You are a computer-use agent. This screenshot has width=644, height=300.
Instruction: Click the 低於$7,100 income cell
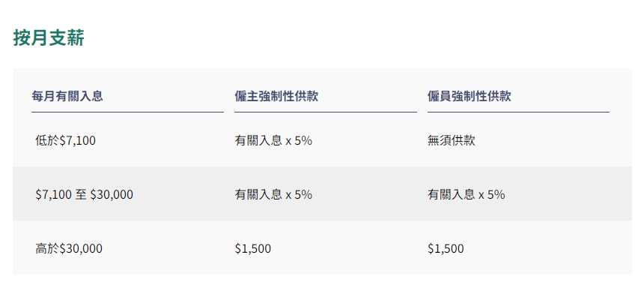(66, 141)
